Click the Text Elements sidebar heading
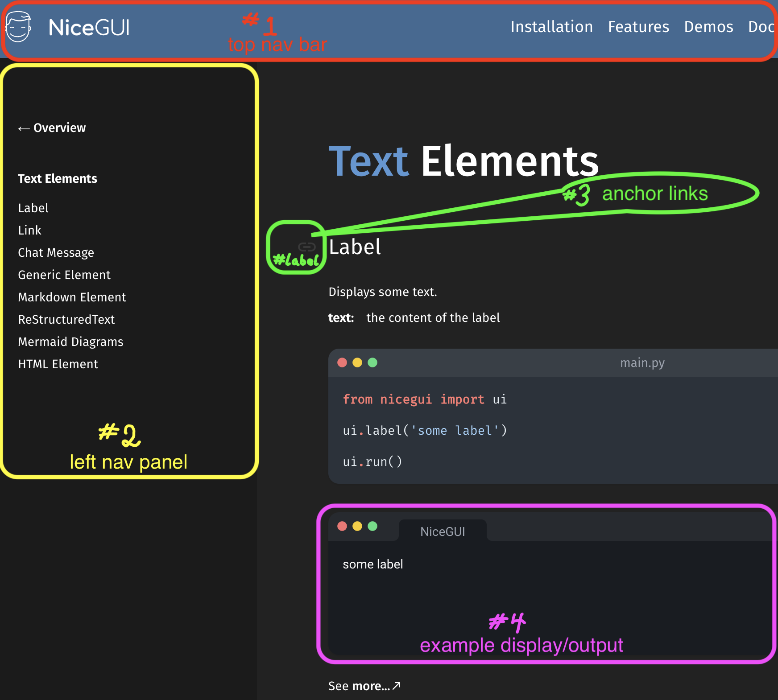Viewport: 778px width, 700px height. 58,179
